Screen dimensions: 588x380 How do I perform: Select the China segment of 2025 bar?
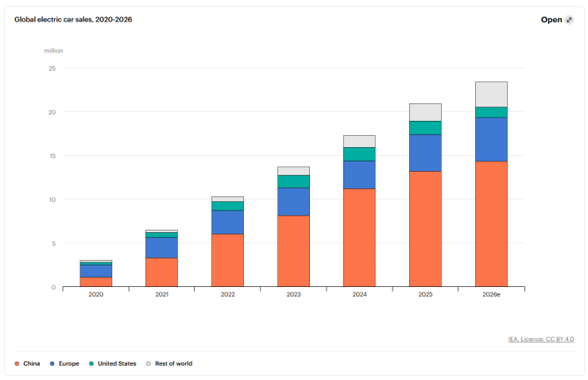(425, 229)
